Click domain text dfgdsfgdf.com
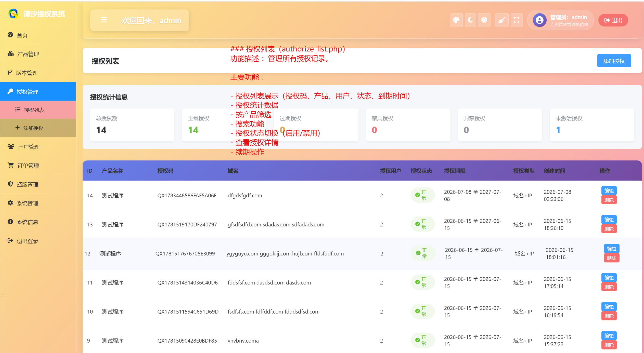 pyautogui.click(x=245, y=195)
